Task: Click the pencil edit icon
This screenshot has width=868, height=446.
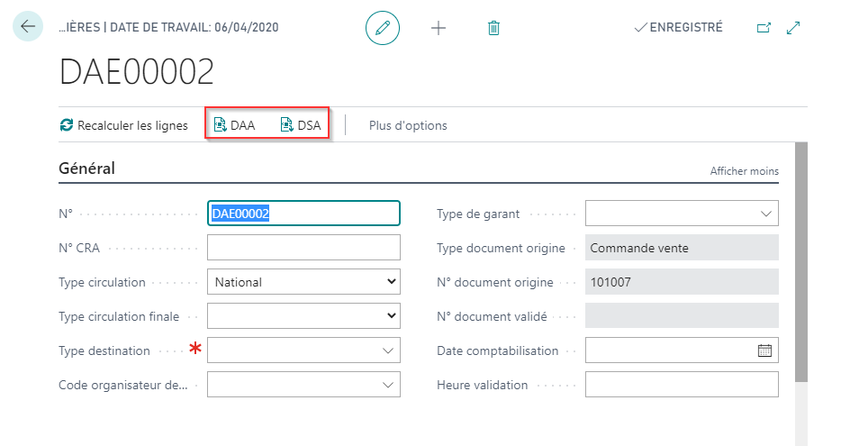Action: click(383, 28)
